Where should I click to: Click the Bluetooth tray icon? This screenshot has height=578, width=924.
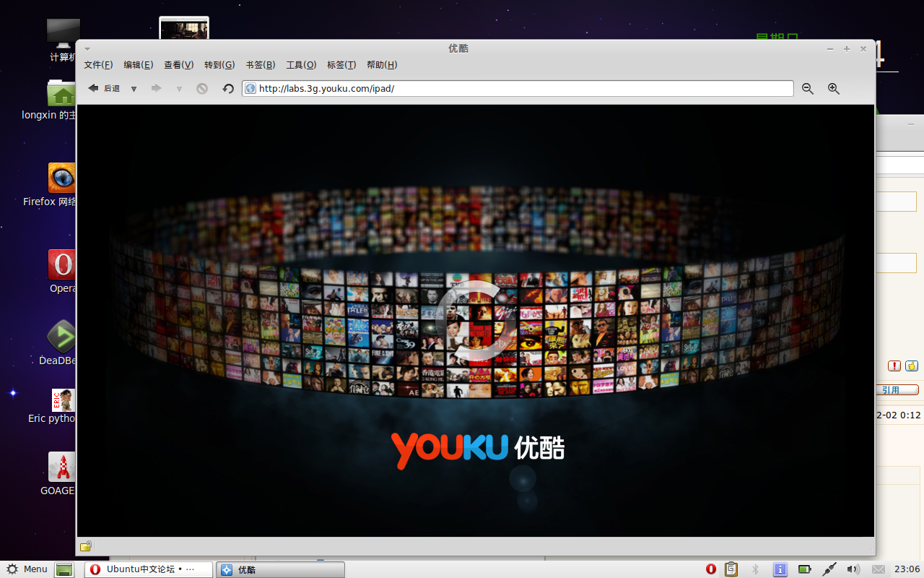(x=756, y=569)
